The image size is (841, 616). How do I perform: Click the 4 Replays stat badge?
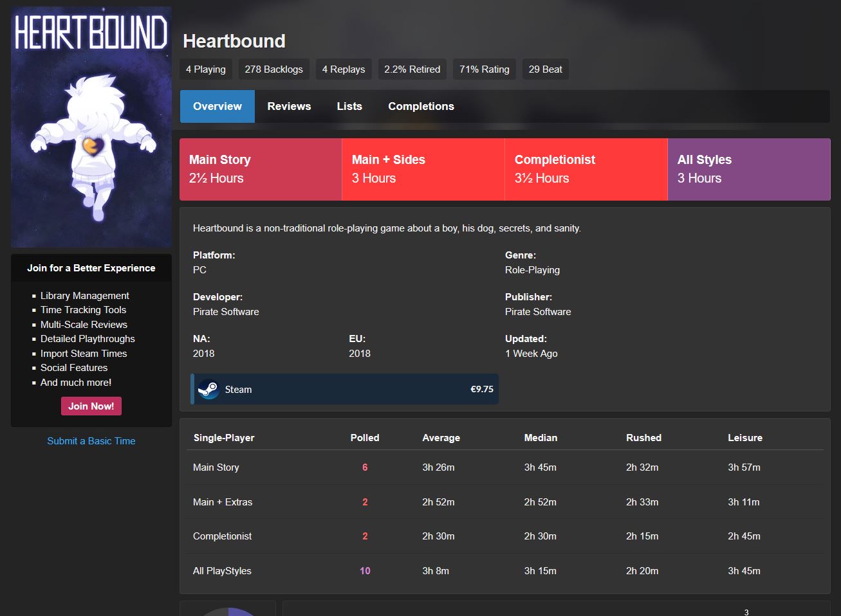click(x=344, y=69)
